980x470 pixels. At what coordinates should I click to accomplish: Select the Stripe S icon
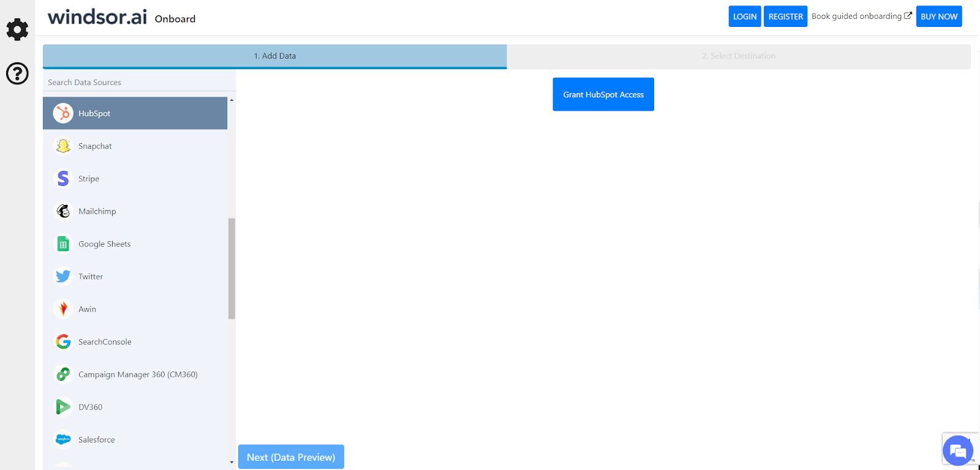[x=63, y=178]
